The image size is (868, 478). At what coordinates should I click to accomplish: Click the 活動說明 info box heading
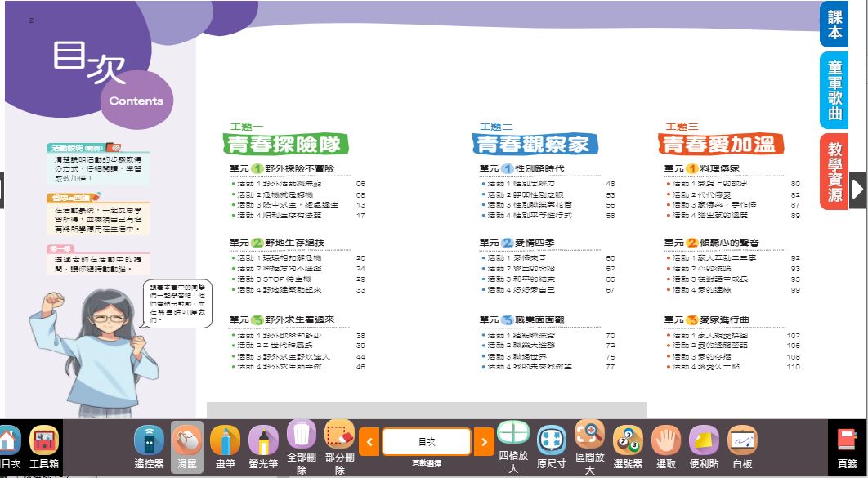[83, 148]
